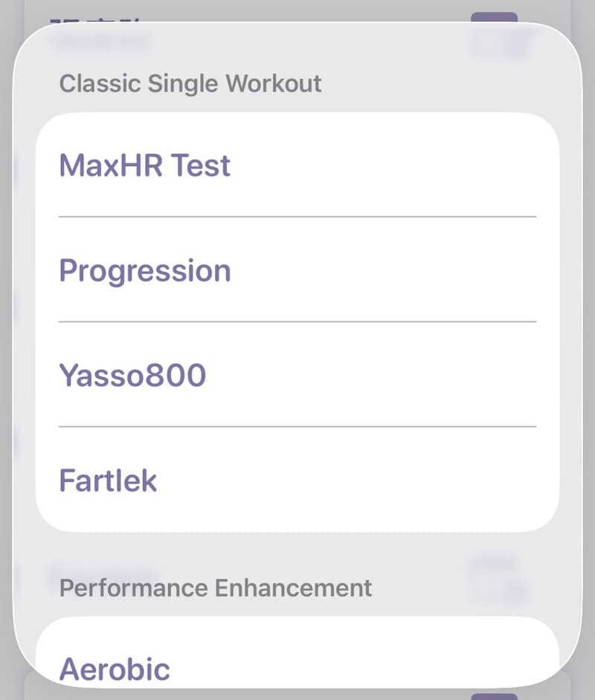
Task: Pick Yasso800 from the workout list
Action: click(132, 376)
